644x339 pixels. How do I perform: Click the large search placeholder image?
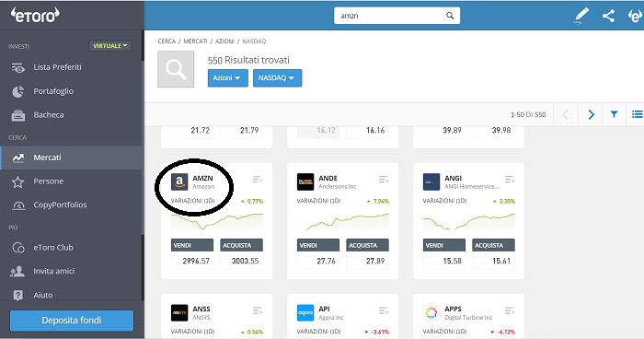point(176,69)
